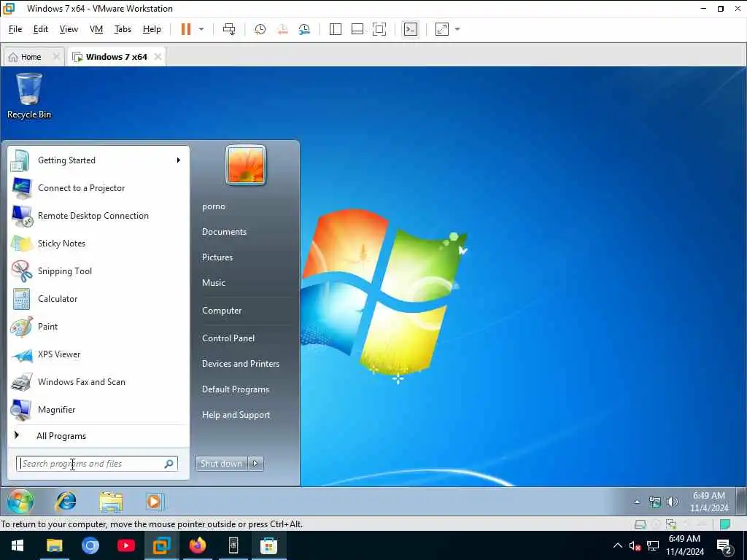This screenshot has height=560, width=747.
Task: Pause the virtual machine in VMware toolbar
Action: pyautogui.click(x=186, y=29)
